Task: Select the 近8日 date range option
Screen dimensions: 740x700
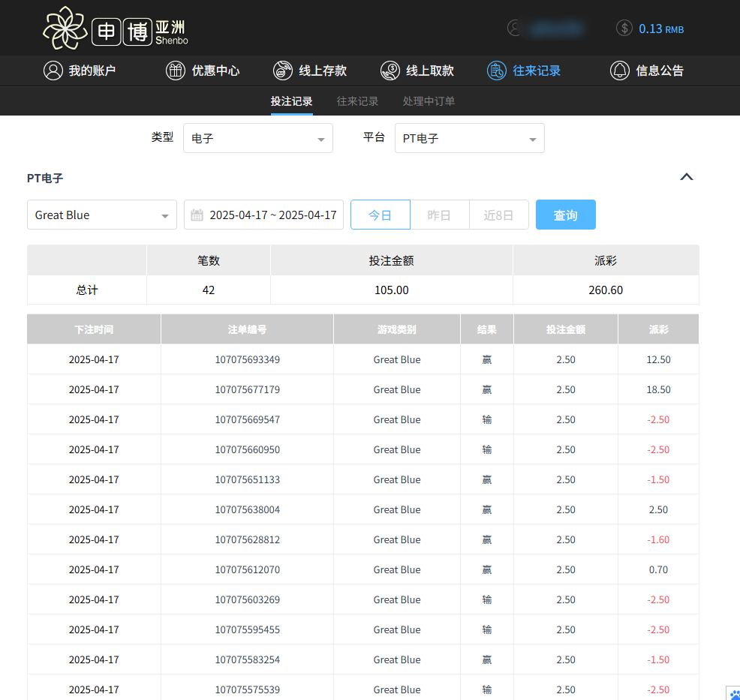Action: (x=498, y=215)
